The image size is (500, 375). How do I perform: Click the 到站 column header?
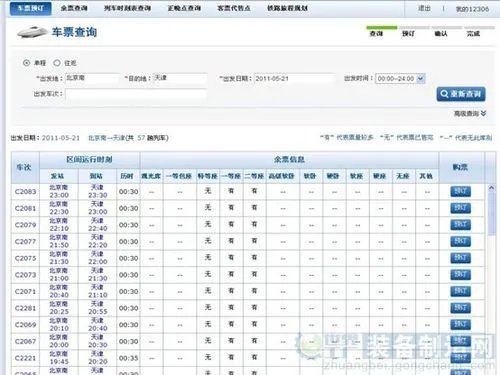96,176
